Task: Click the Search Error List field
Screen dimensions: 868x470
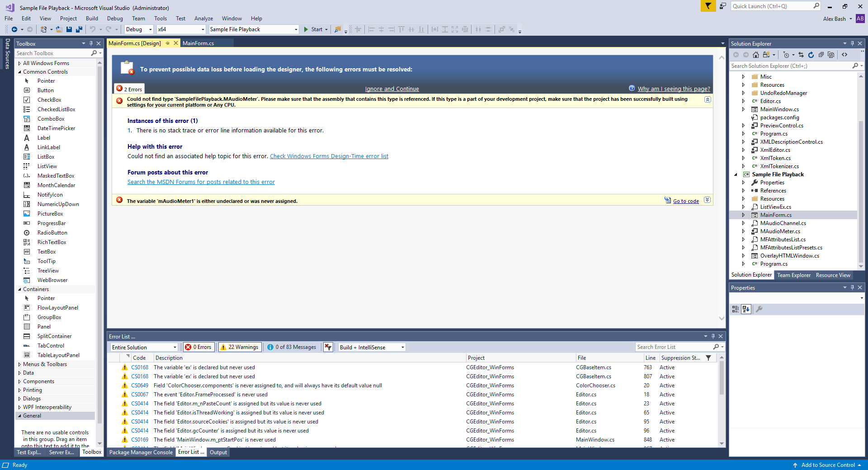Action: [674, 347]
